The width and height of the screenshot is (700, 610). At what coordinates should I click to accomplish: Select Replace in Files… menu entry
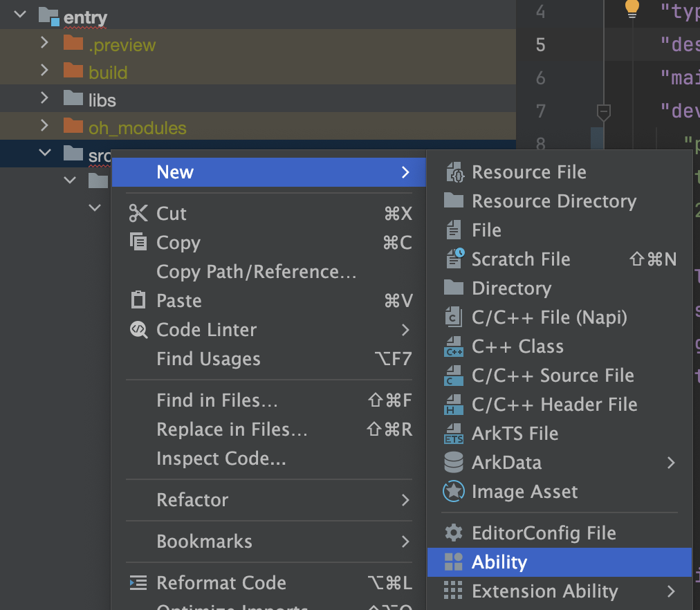click(269, 429)
